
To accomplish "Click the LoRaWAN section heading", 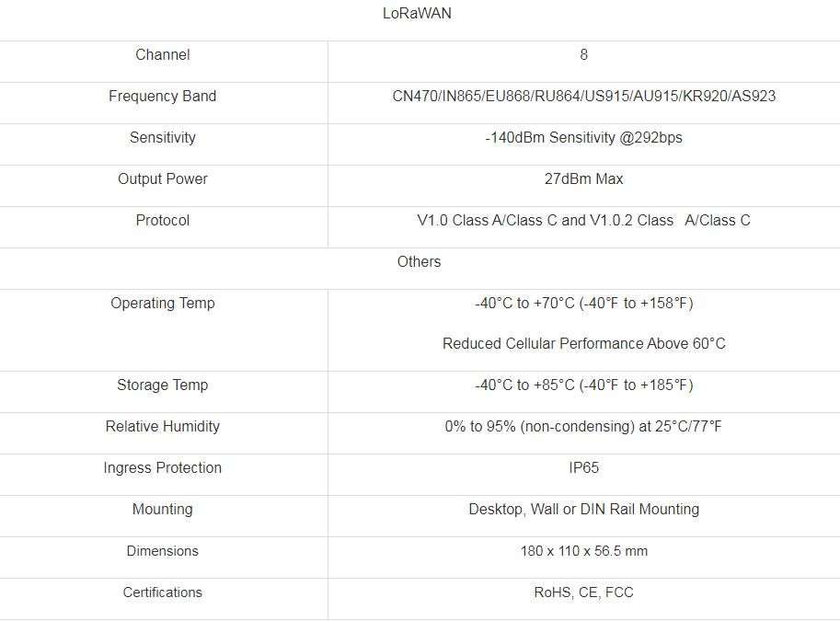I will tap(417, 14).
